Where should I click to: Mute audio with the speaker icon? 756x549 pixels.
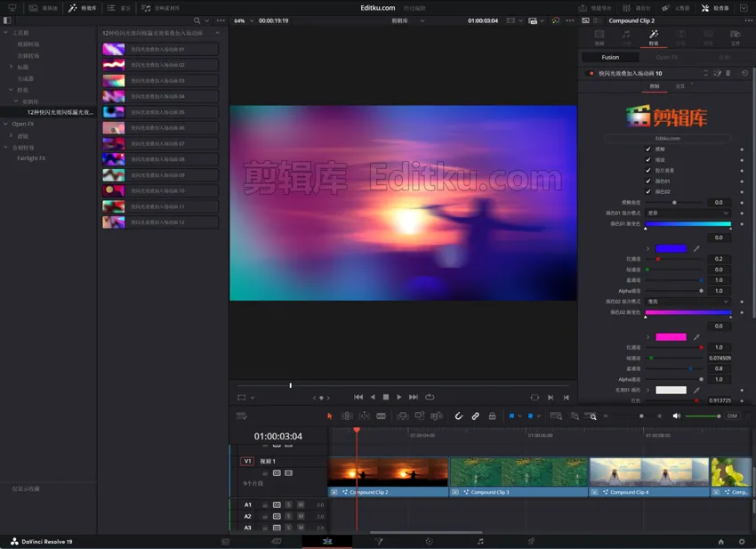(677, 416)
